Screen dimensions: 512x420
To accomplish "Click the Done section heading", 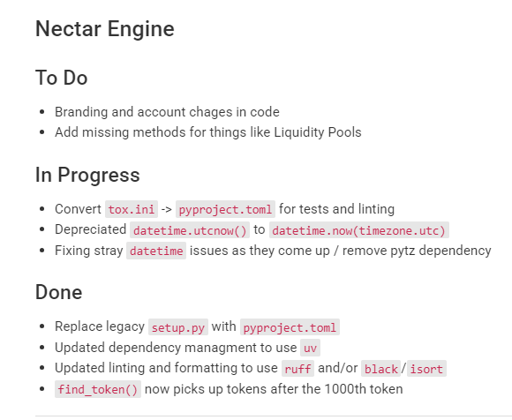I will pyautogui.click(x=59, y=292).
